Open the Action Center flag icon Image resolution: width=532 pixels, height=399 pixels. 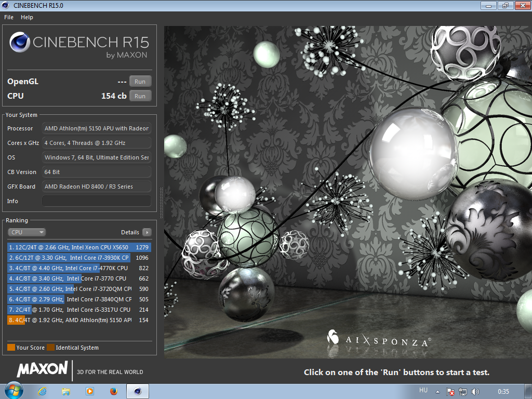pyautogui.click(x=450, y=392)
